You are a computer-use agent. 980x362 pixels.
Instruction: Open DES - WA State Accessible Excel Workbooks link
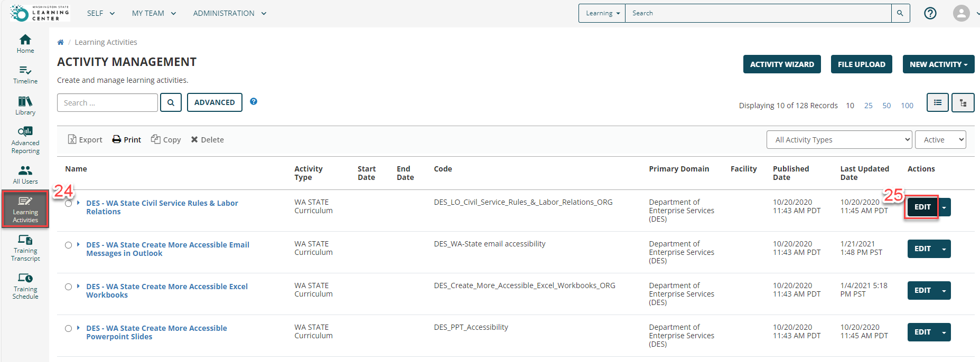[167, 290]
